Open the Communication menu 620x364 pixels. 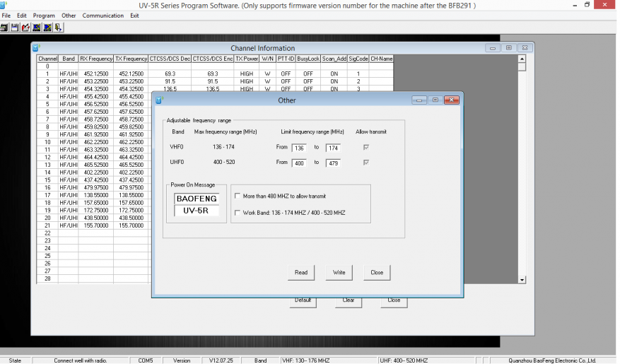click(103, 16)
